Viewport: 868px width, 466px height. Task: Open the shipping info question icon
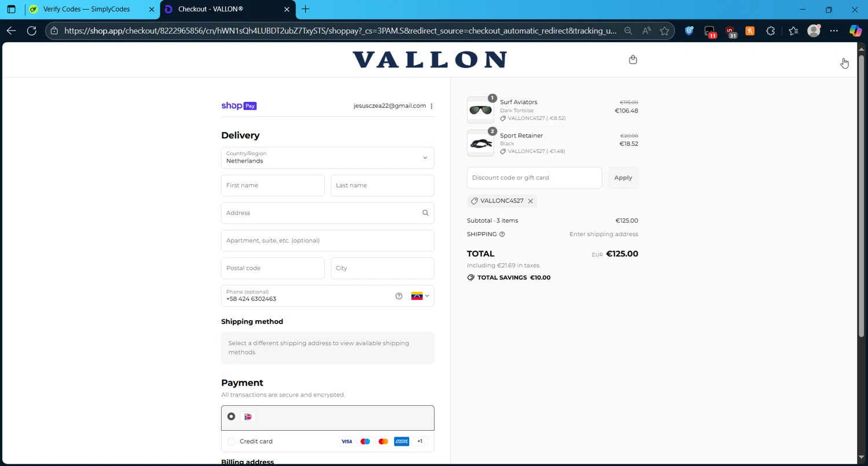[x=502, y=234]
